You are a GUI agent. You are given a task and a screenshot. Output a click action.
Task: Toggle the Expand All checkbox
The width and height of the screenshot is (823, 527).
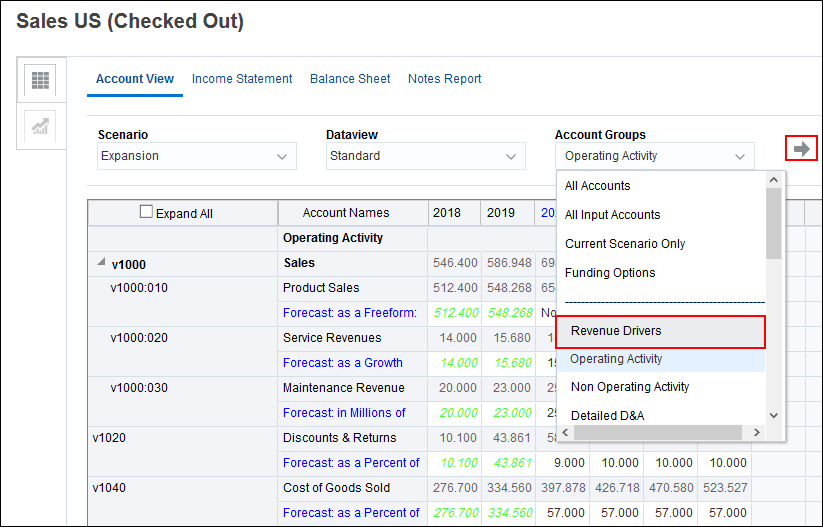tap(147, 212)
